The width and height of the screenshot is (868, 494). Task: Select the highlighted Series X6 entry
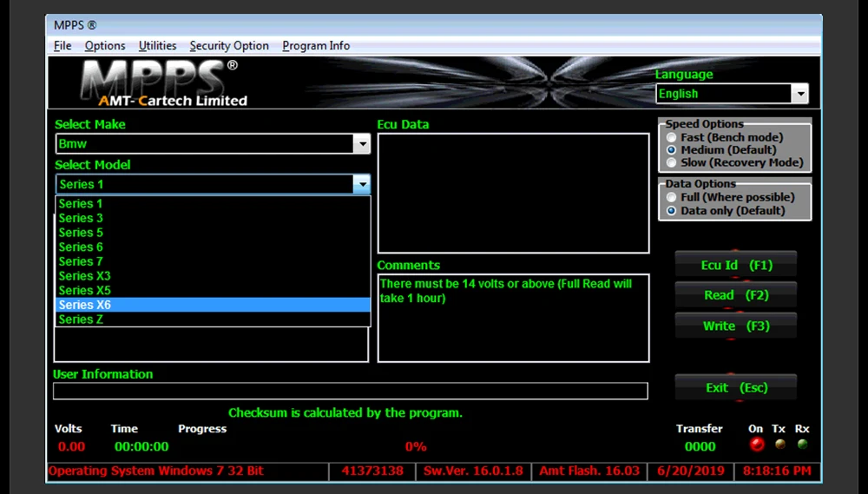pyautogui.click(x=213, y=305)
